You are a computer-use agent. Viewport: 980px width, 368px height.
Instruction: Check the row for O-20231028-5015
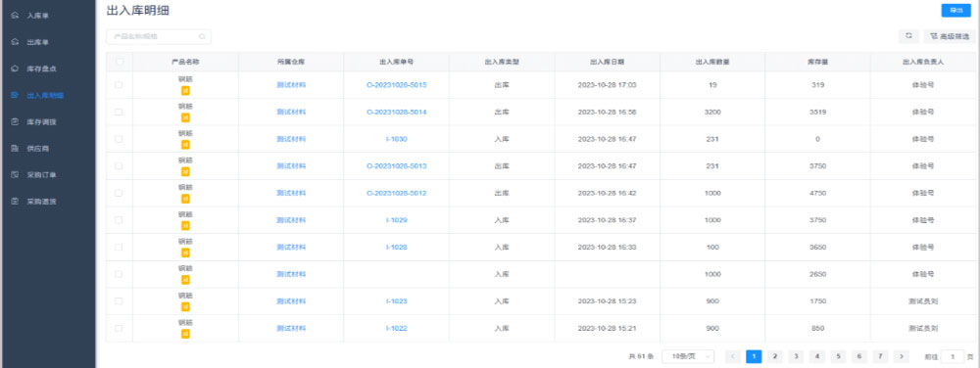click(119, 85)
